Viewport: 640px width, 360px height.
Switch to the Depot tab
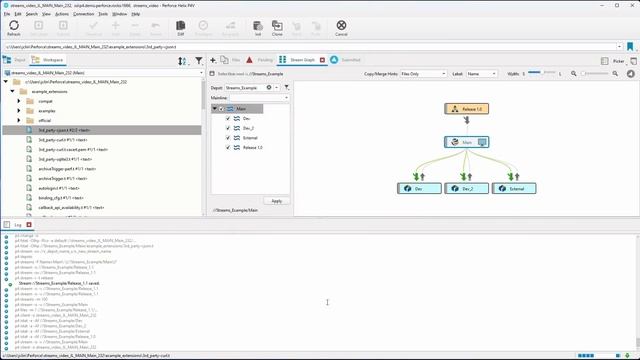(14, 60)
